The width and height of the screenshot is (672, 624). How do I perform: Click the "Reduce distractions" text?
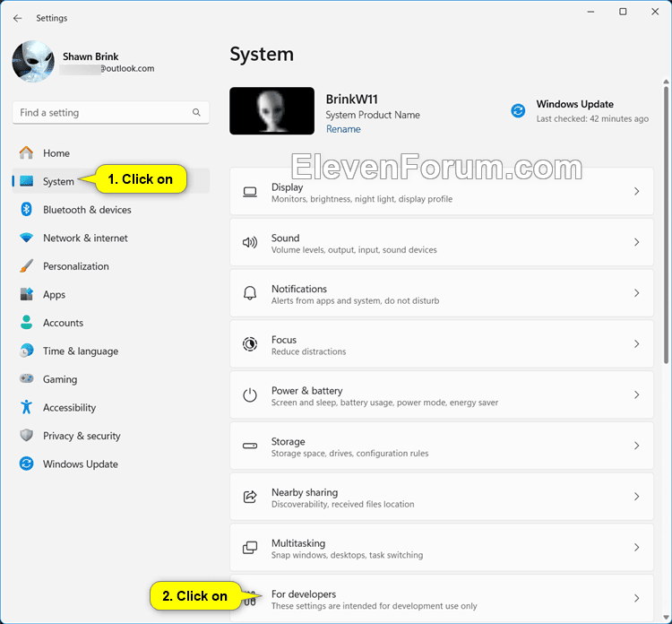pyautogui.click(x=308, y=351)
